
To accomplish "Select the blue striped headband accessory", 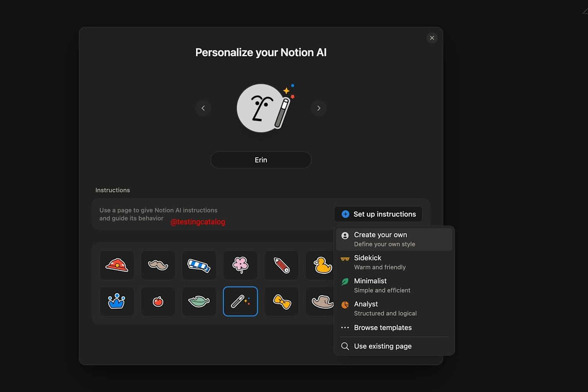I will point(199,265).
